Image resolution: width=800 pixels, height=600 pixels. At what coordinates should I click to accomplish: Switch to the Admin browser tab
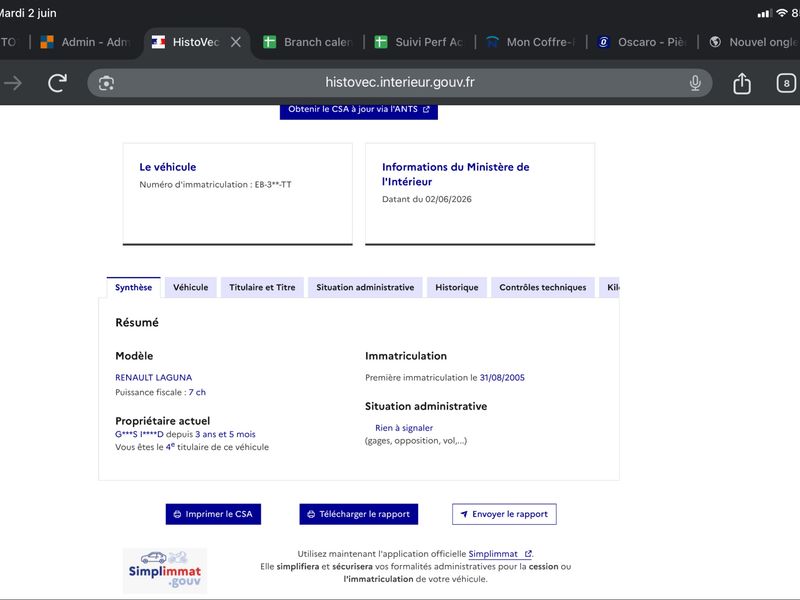(86, 42)
